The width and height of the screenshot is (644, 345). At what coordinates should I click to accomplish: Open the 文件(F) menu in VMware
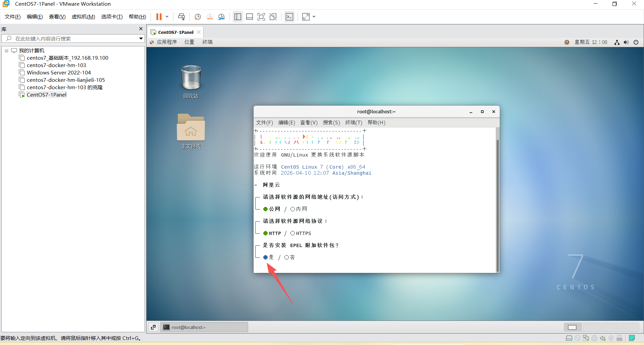pos(13,17)
